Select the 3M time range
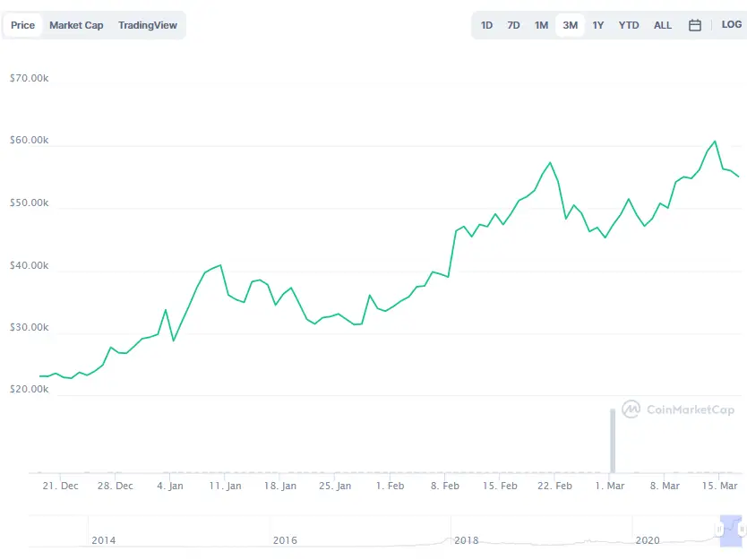This screenshot has height=560, width=747. (571, 25)
